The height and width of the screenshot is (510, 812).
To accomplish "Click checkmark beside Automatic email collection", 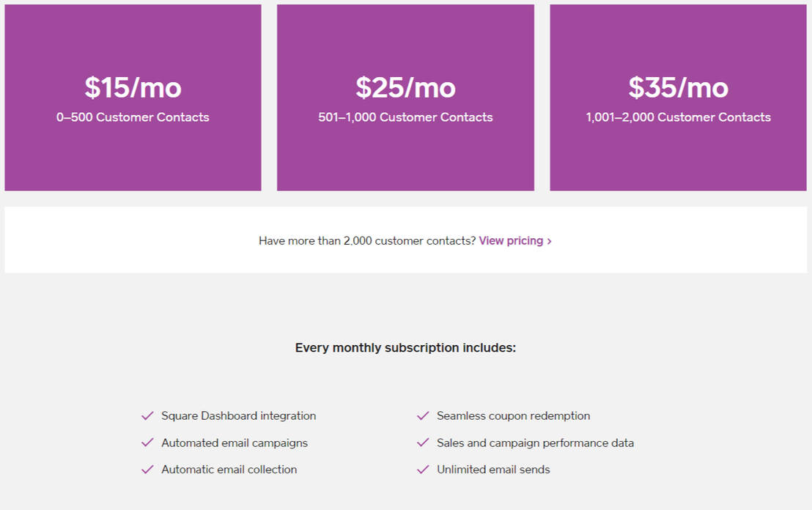I will pos(147,470).
